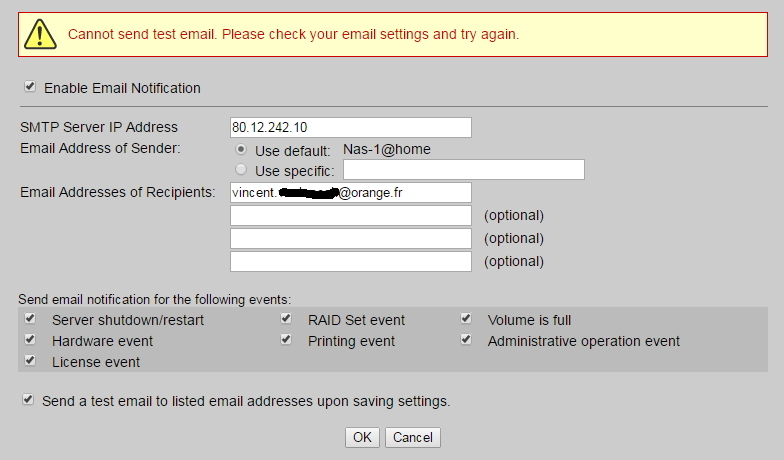This screenshot has height=460, width=784.
Task: Toggle Enable Email Notification checkbox
Action: click(x=30, y=87)
